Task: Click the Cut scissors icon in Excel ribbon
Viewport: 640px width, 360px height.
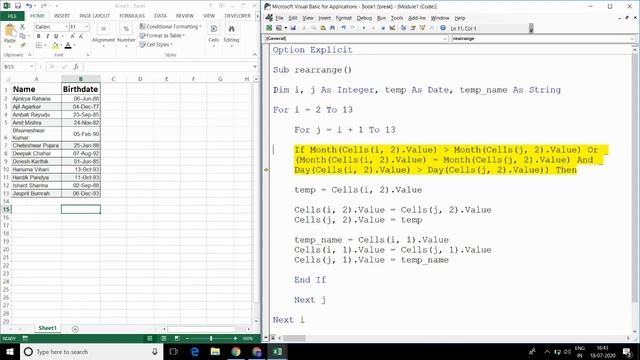Action: click(x=22, y=27)
